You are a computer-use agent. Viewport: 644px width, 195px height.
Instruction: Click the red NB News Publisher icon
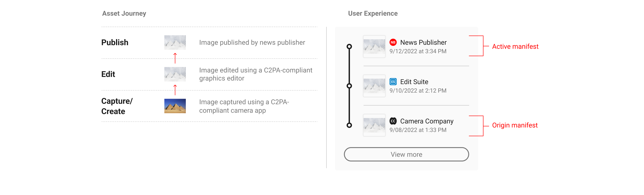[x=393, y=42]
